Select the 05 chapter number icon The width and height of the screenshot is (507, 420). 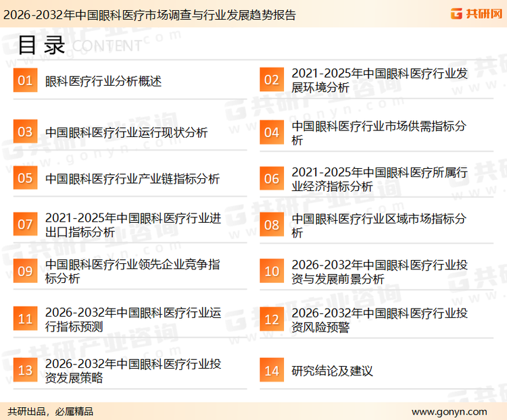(25, 178)
